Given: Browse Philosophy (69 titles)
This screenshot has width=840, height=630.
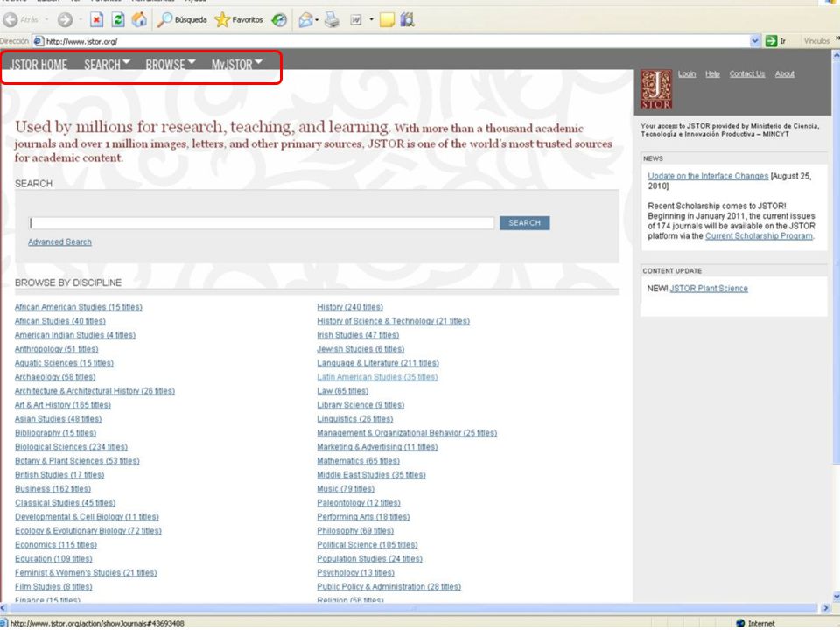Looking at the screenshot, I should tap(355, 530).
